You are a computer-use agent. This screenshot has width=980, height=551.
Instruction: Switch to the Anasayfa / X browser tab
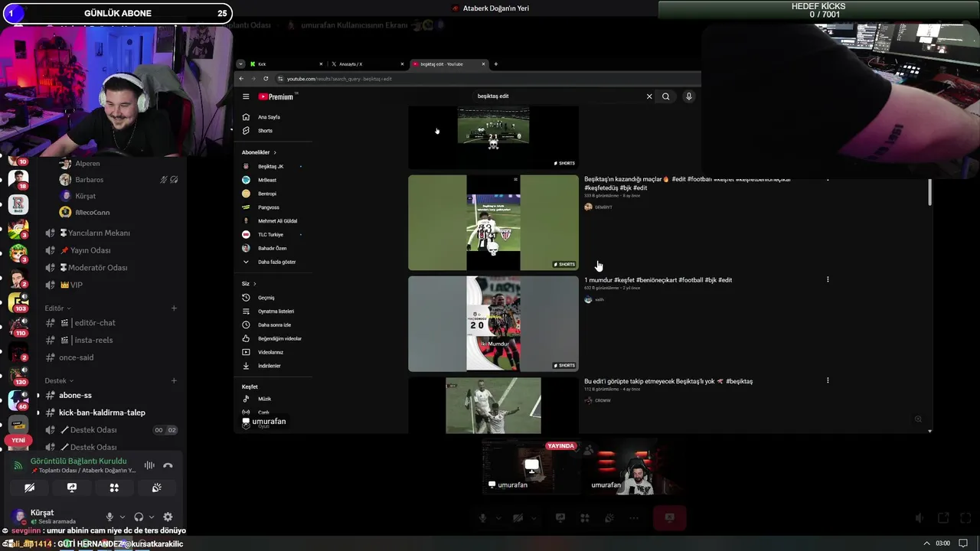[367, 64]
